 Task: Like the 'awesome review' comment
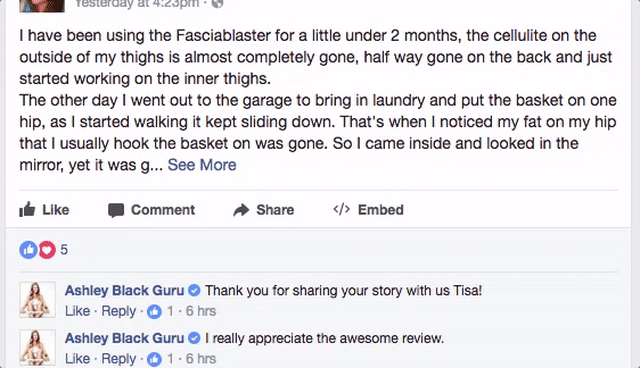point(77,359)
